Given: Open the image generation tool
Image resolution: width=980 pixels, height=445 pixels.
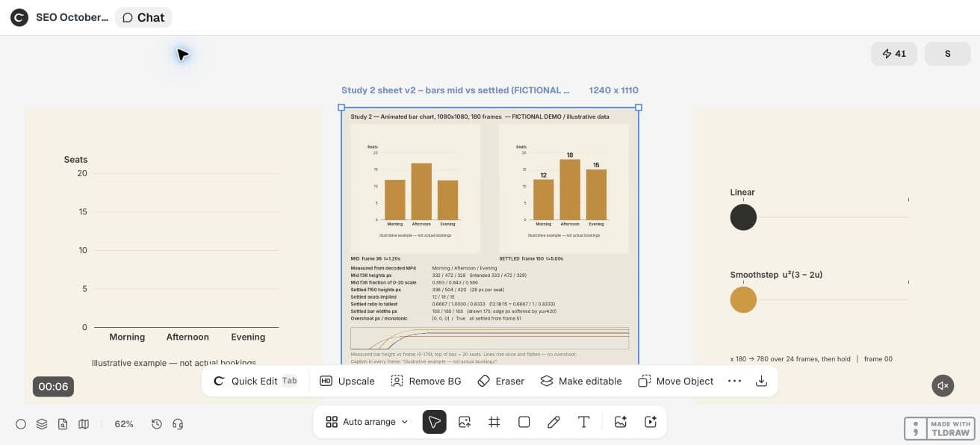Looking at the screenshot, I should 620,422.
